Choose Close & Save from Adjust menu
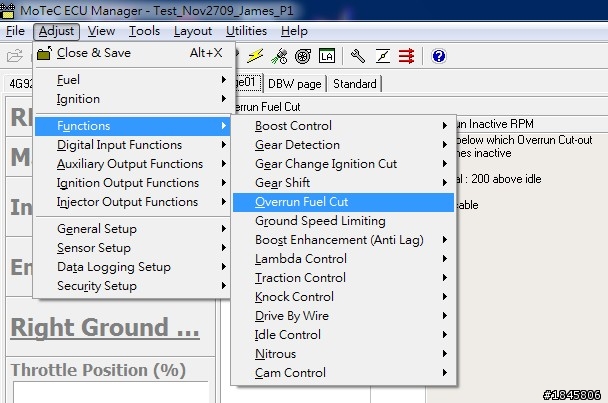 (134, 53)
